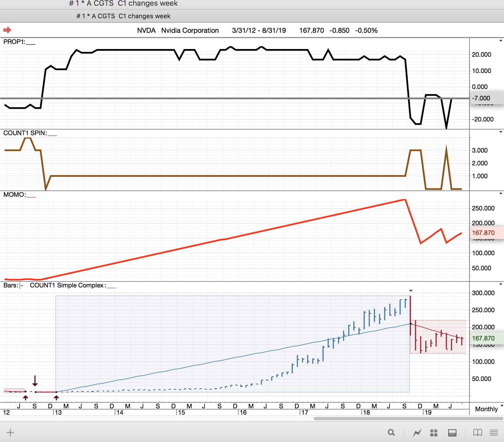The image size is (504, 442).
Task: Click the COUNT1 SPIN indicator label
Action: (25, 133)
